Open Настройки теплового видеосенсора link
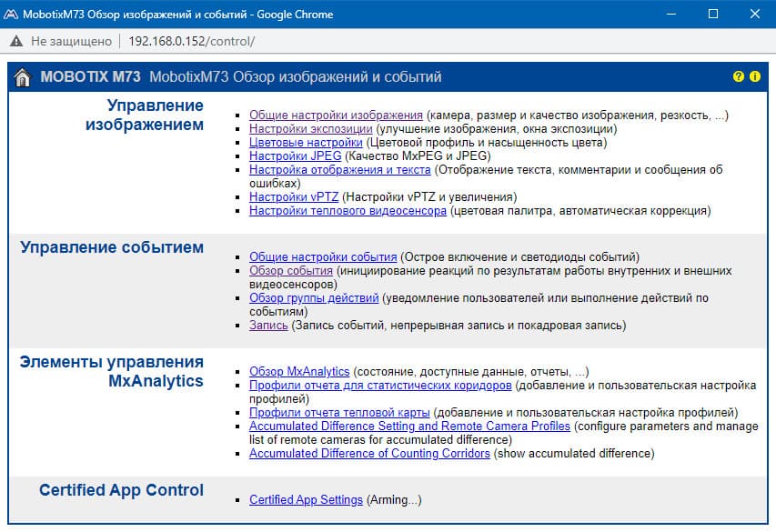The width and height of the screenshot is (776, 532). tap(348, 211)
